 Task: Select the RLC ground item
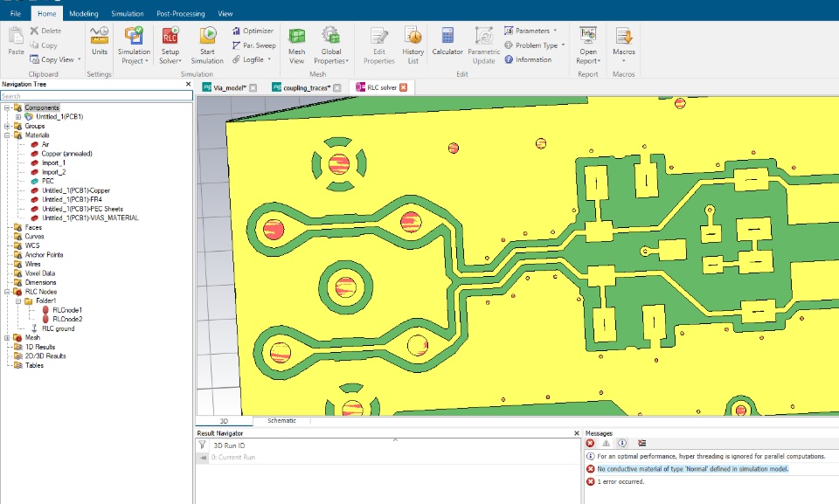click(58, 328)
